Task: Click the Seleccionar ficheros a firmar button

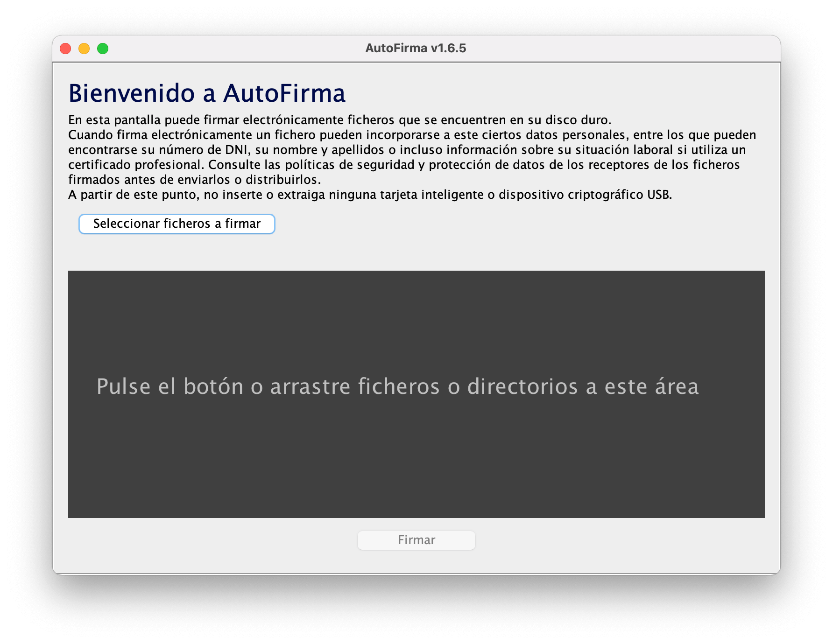Action: tap(177, 224)
